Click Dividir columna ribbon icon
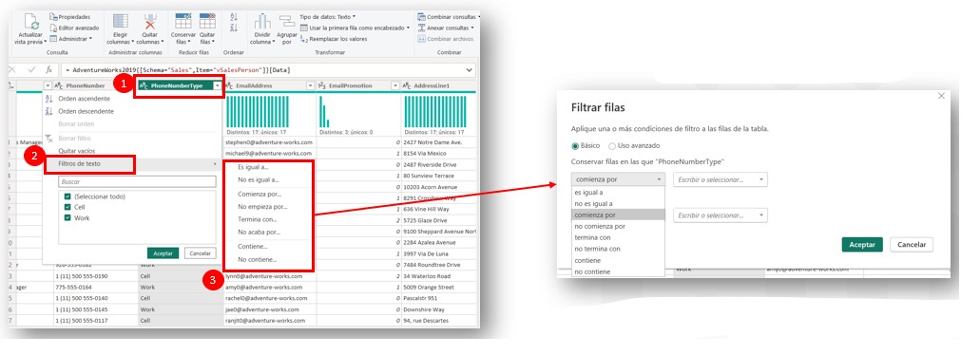 pyautogui.click(x=262, y=21)
